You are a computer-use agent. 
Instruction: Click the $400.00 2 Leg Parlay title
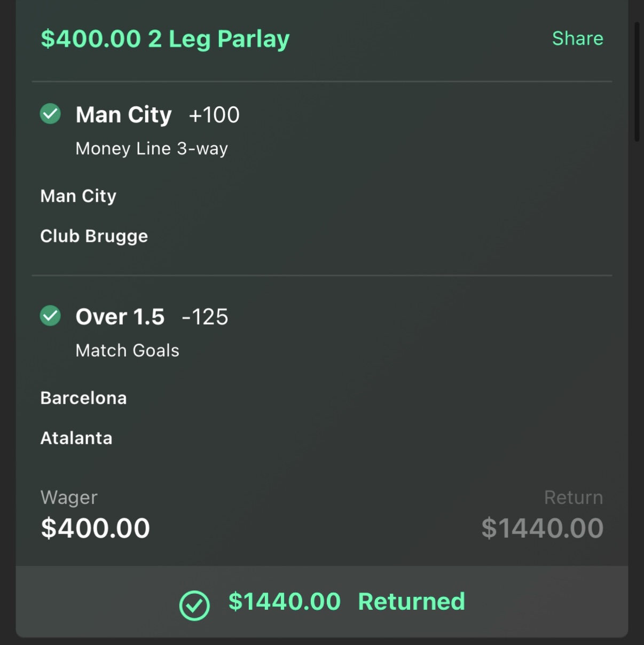pyautogui.click(x=165, y=39)
